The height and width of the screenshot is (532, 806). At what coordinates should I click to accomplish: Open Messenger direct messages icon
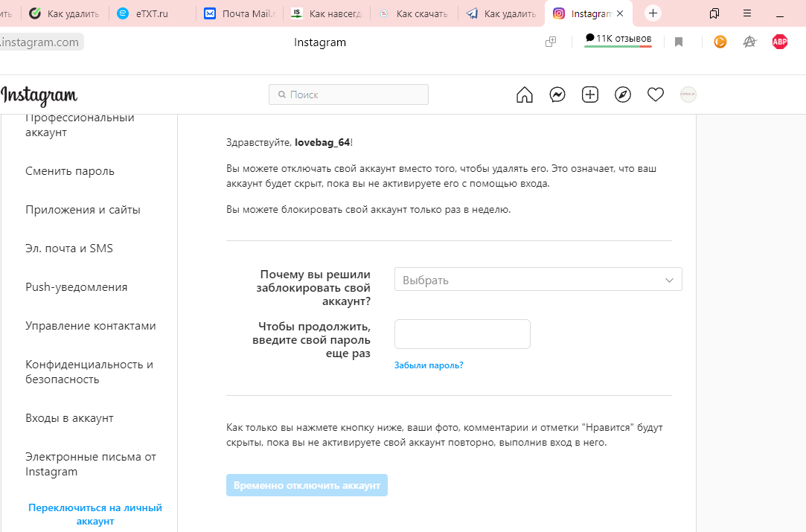tap(557, 94)
